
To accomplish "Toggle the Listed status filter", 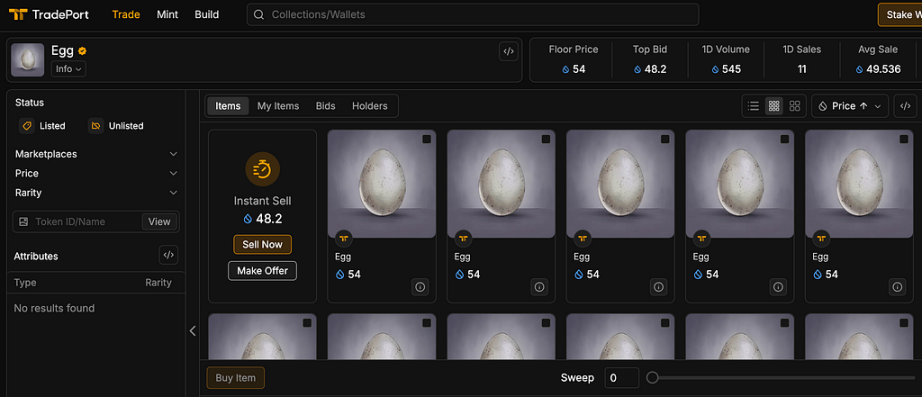I will 42,126.
